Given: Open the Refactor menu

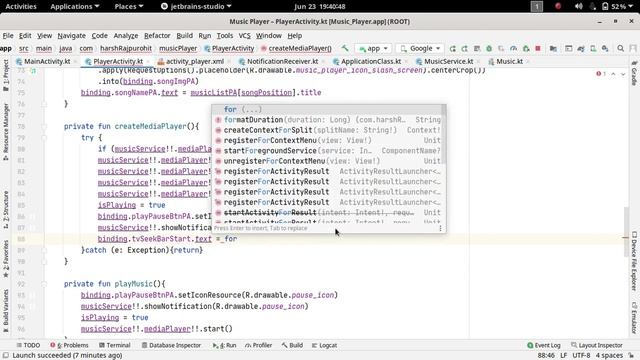Looking at the screenshot, I should (x=157, y=36).
